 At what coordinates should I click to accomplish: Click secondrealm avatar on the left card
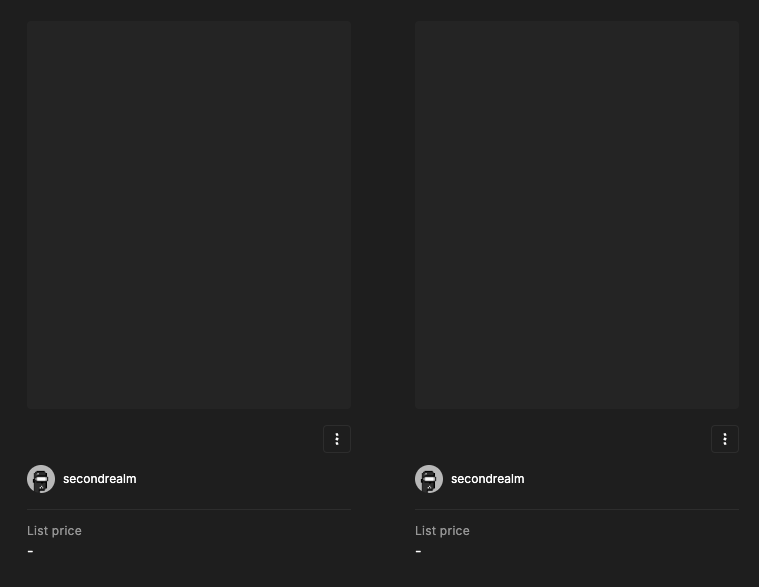coord(41,479)
